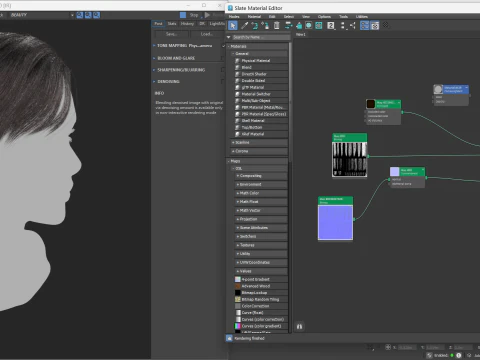Viewport: 480px width, 360px height.
Task: Open the Options menu
Action: pos(324,16)
